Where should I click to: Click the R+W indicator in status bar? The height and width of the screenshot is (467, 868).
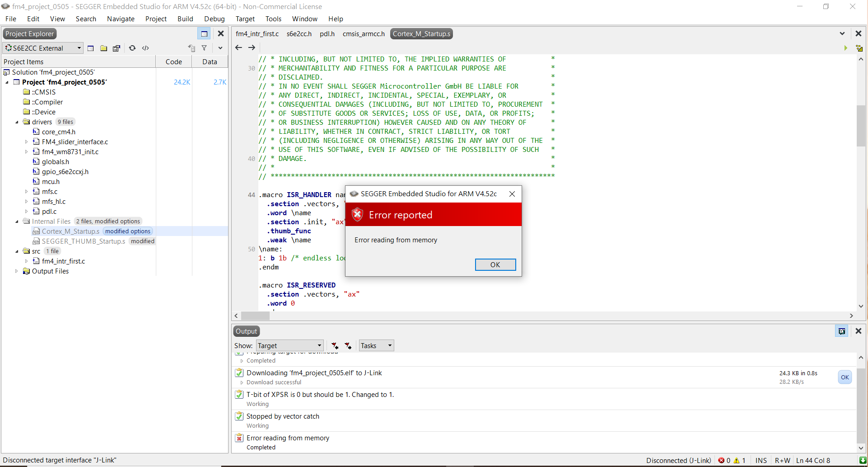point(783,460)
